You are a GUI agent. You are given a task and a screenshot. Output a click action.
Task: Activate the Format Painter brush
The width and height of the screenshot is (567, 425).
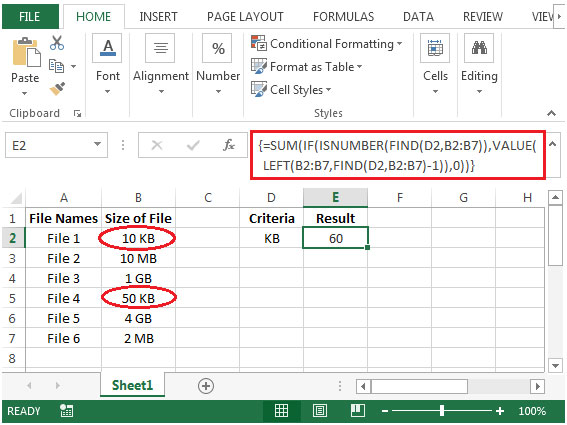tap(57, 89)
